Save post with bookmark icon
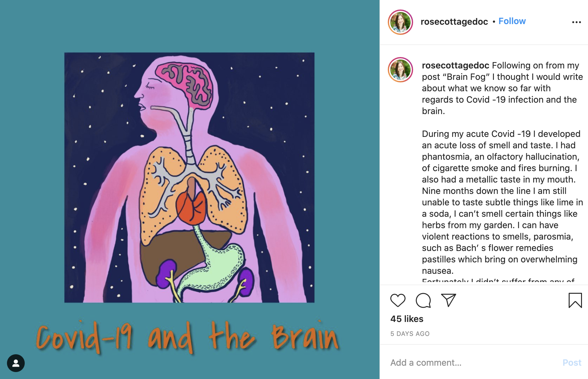The image size is (588, 379). (575, 300)
